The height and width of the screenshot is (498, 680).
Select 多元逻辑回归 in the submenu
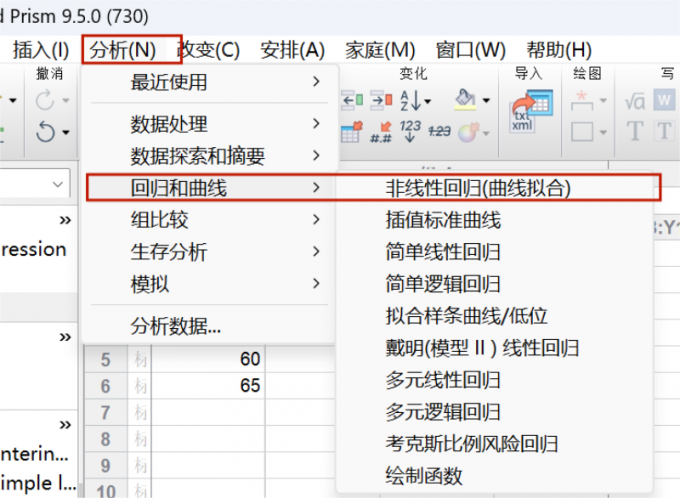coord(496,412)
